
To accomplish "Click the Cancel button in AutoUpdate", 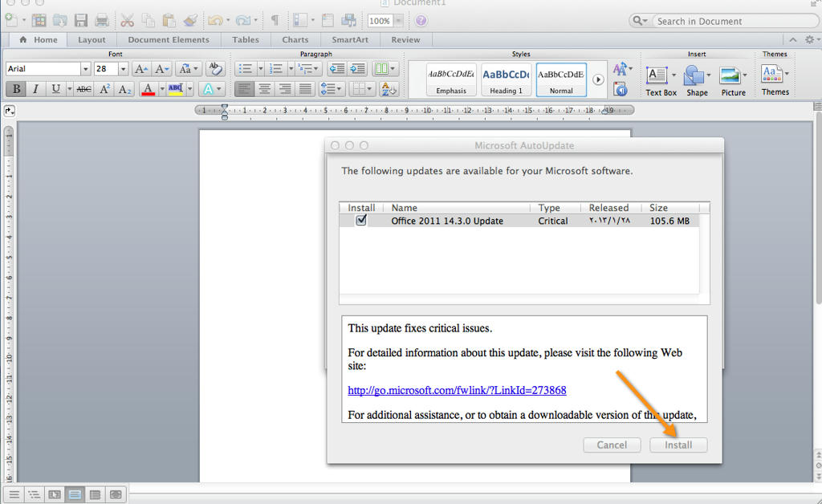I will click(612, 445).
